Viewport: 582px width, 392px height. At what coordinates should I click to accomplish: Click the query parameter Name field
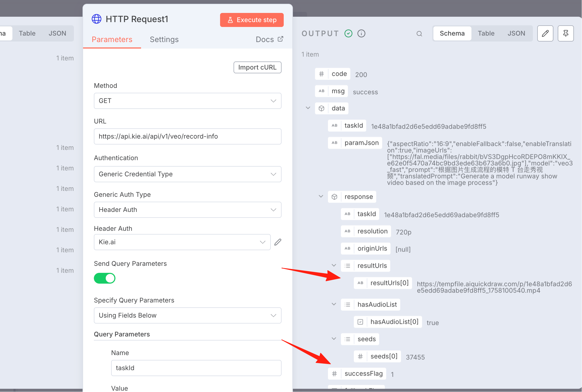196,368
